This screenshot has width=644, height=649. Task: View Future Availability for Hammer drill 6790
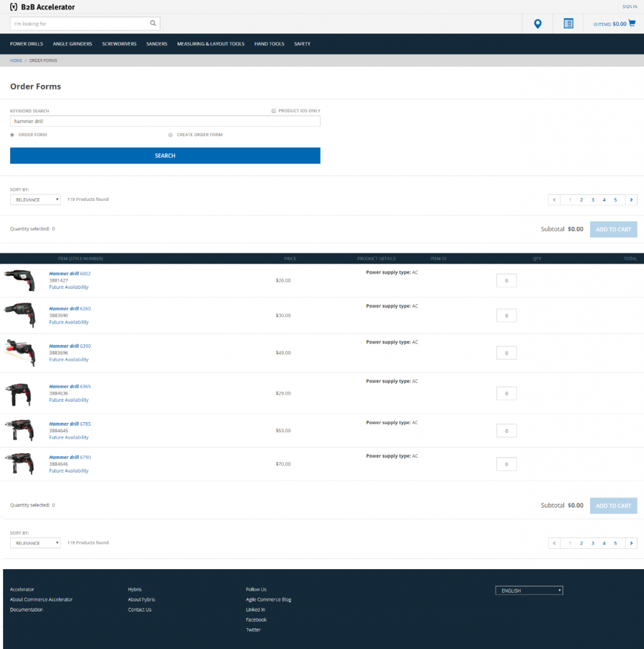click(68, 471)
